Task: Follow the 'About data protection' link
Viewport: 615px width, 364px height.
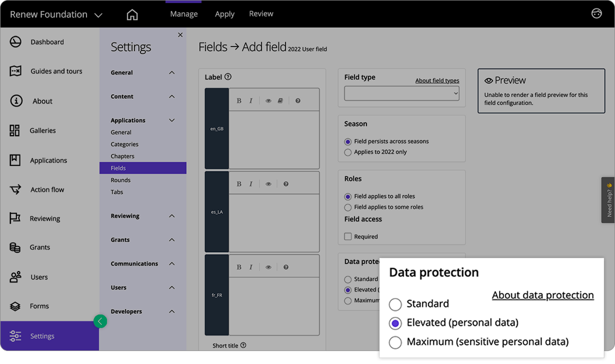Action: 542,295
